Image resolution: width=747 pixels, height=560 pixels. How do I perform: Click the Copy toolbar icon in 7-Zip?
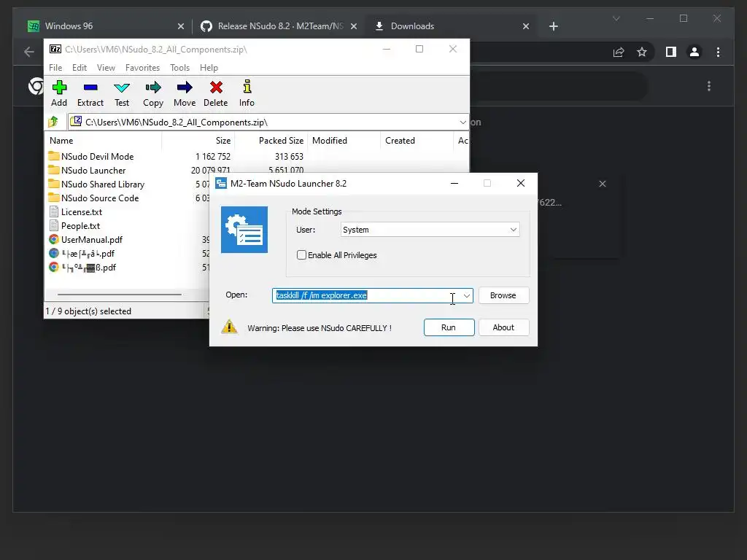[x=153, y=87]
